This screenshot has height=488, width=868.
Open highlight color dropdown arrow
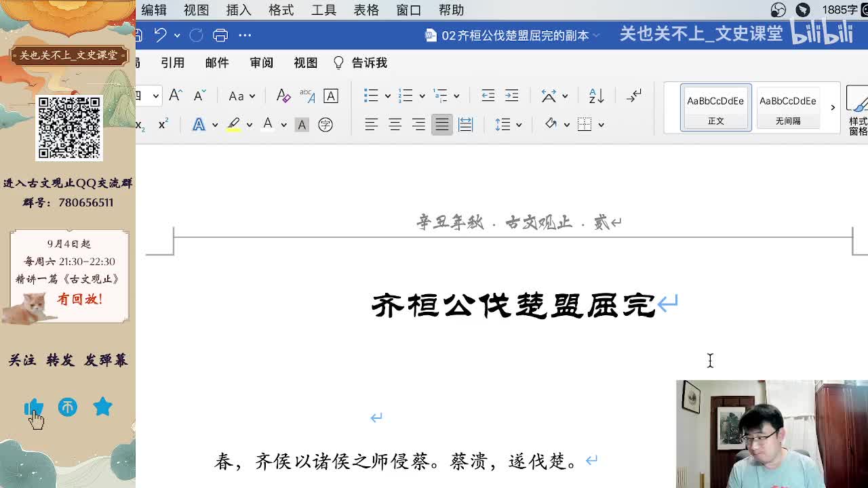pos(250,125)
